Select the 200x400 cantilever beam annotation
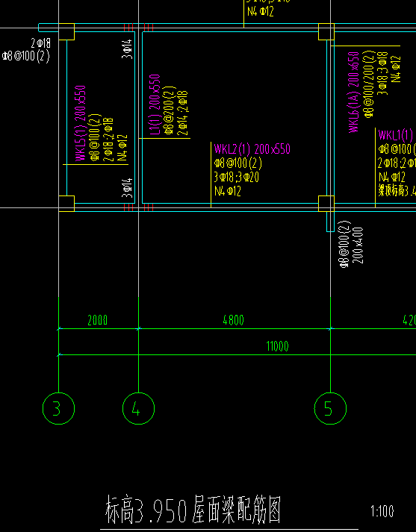 358,245
